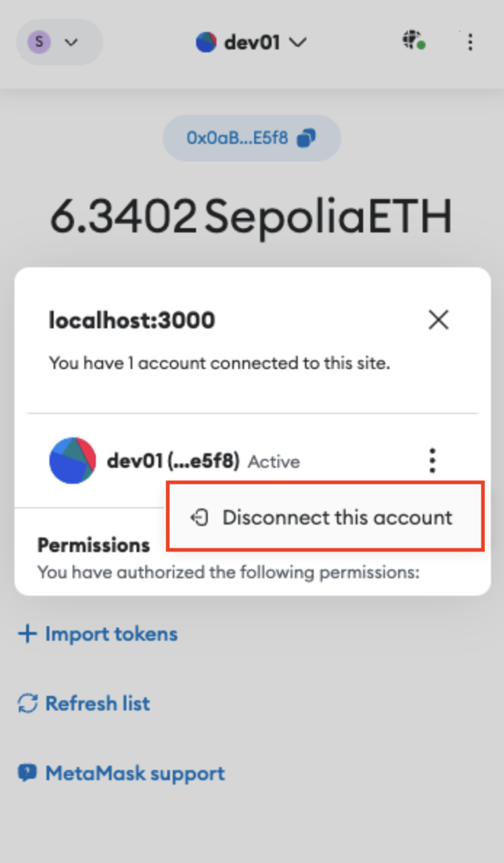Open the three-dot menu for dev01 account

[x=433, y=460]
